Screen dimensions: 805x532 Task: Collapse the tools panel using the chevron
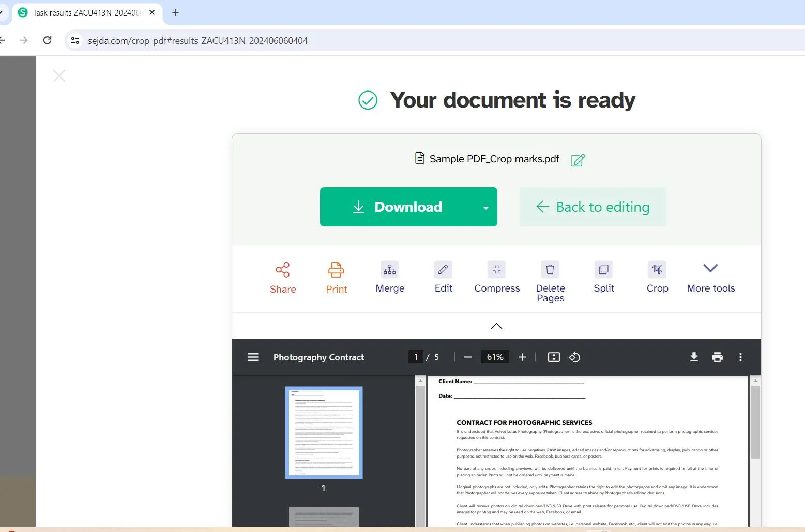(496, 326)
